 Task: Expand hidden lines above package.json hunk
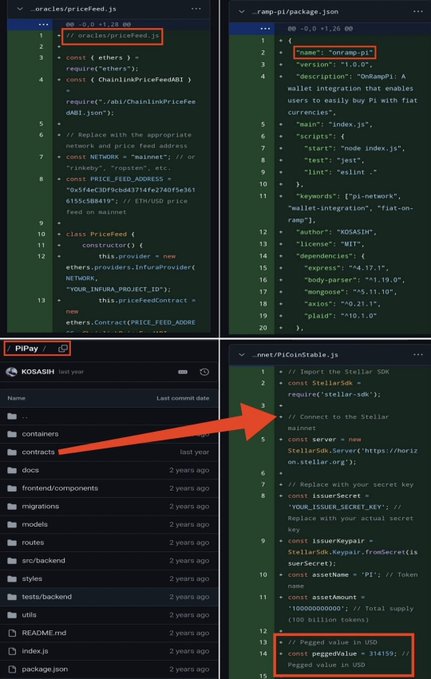[265, 29]
